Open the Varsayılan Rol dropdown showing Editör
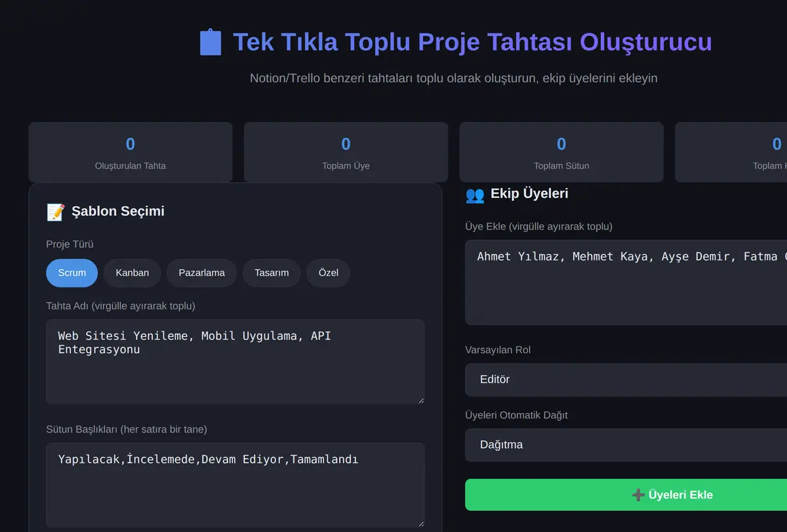The height and width of the screenshot is (532, 787). coord(626,379)
